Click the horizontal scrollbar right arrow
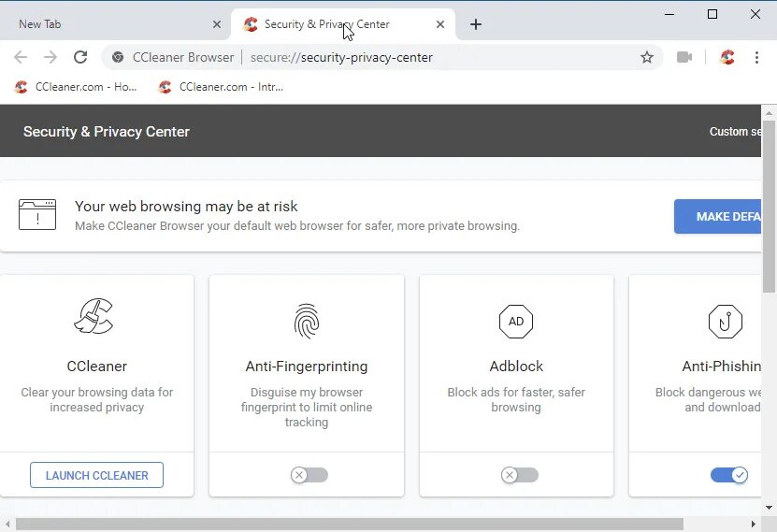The image size is (777, 532). pyautogui.click(x=754, y=524)
